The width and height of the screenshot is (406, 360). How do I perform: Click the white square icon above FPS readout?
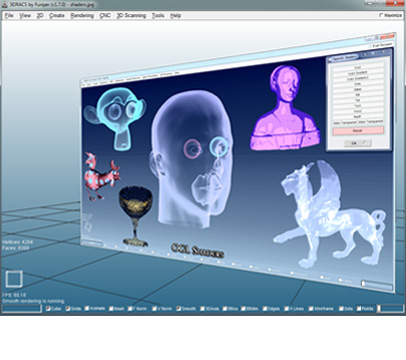pyautogui.click(x=14, y=279)
